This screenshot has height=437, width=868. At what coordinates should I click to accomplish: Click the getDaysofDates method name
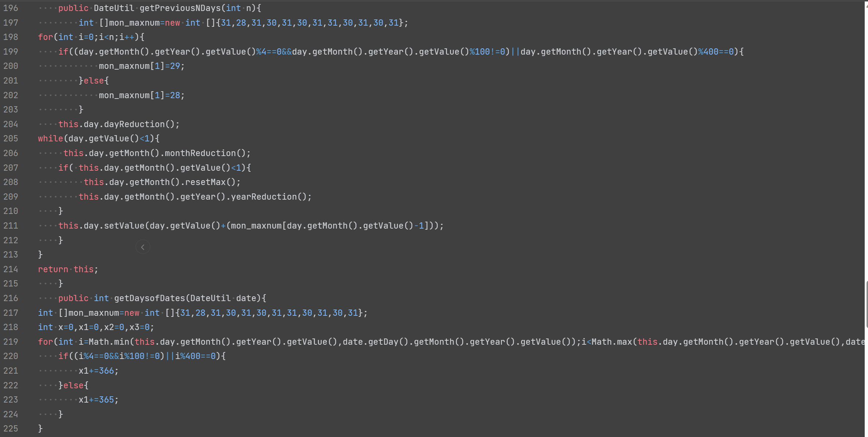click(149, 298)
